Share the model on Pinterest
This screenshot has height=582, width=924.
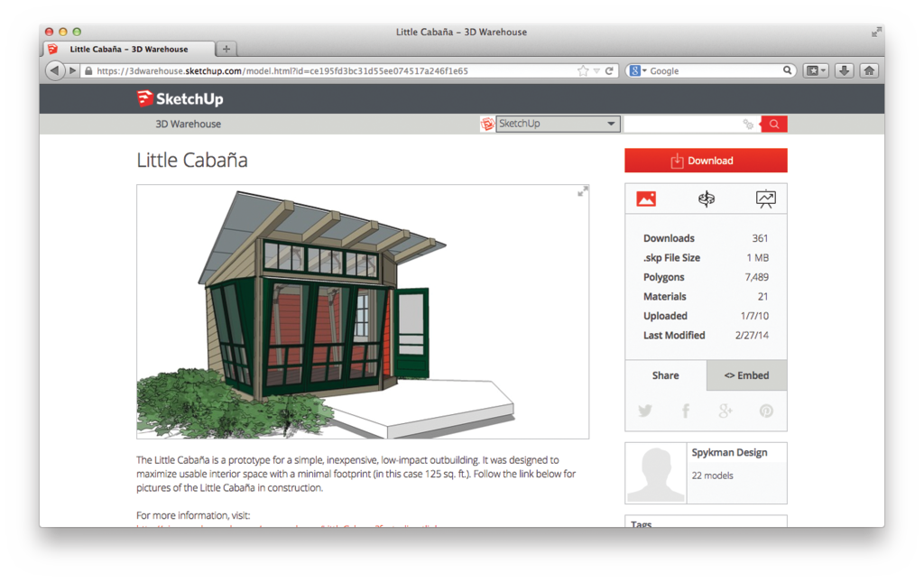766,411
